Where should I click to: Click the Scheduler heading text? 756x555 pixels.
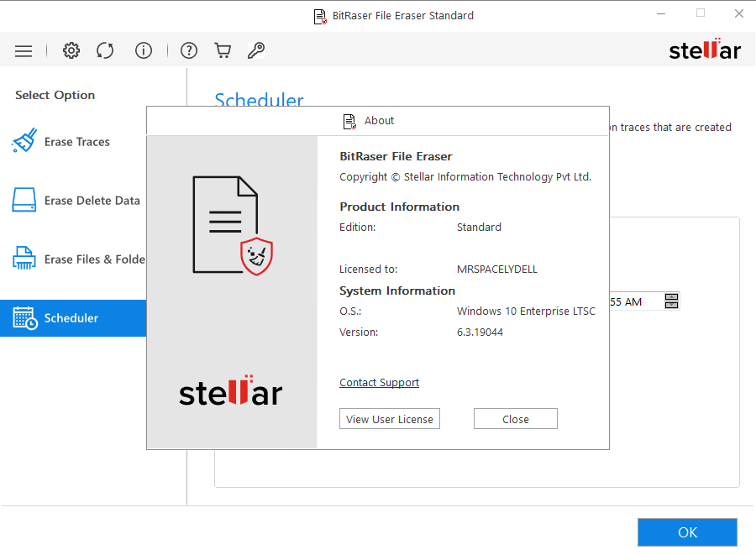259,99
